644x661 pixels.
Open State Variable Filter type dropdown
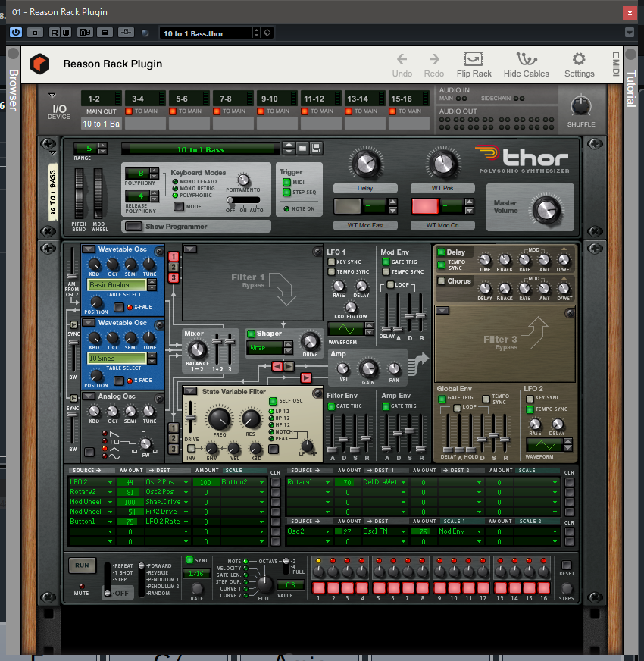[190, 391]
